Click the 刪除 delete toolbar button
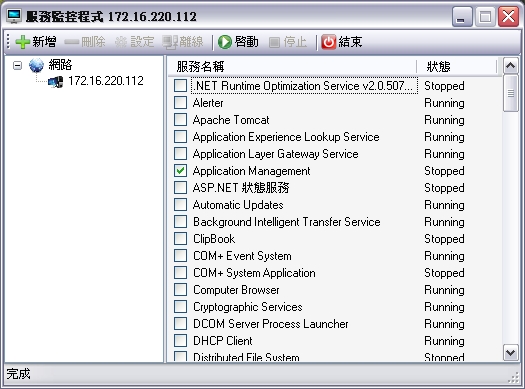The height and width of the screenshot is (389, 525). pos(85,42)
